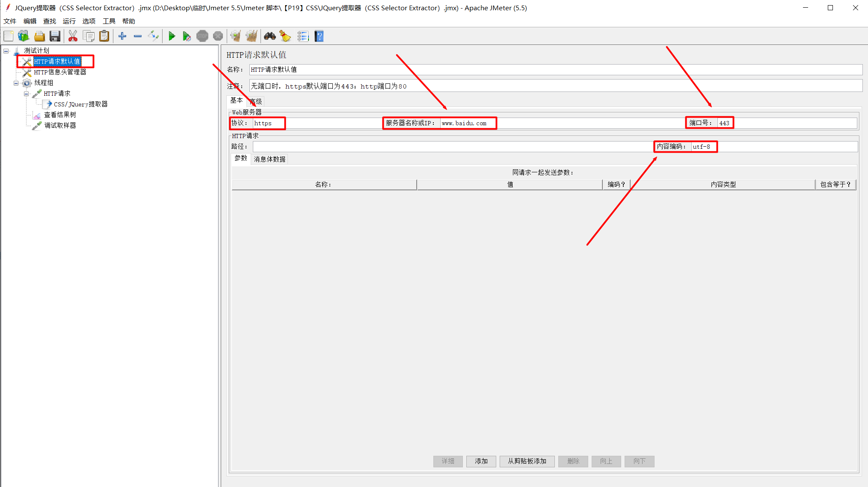
Task: Switch to the 参数 tab
Action: click(x=241, y=158)
